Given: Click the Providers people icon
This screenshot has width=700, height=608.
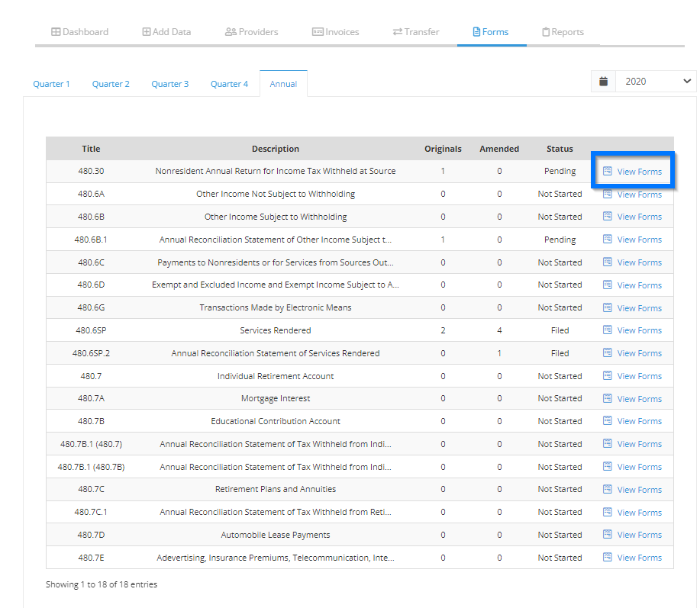Looking at the screenshot, I should [231, 32].
